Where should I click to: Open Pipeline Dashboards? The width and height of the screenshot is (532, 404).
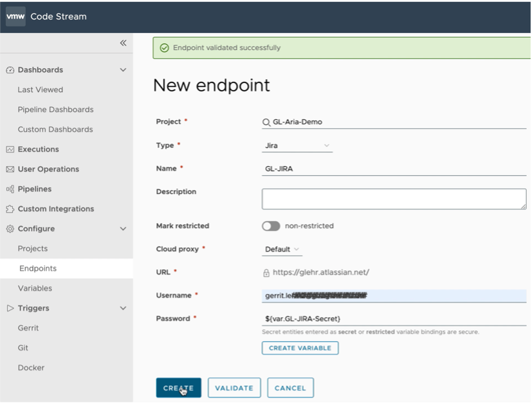coord(56,110)
